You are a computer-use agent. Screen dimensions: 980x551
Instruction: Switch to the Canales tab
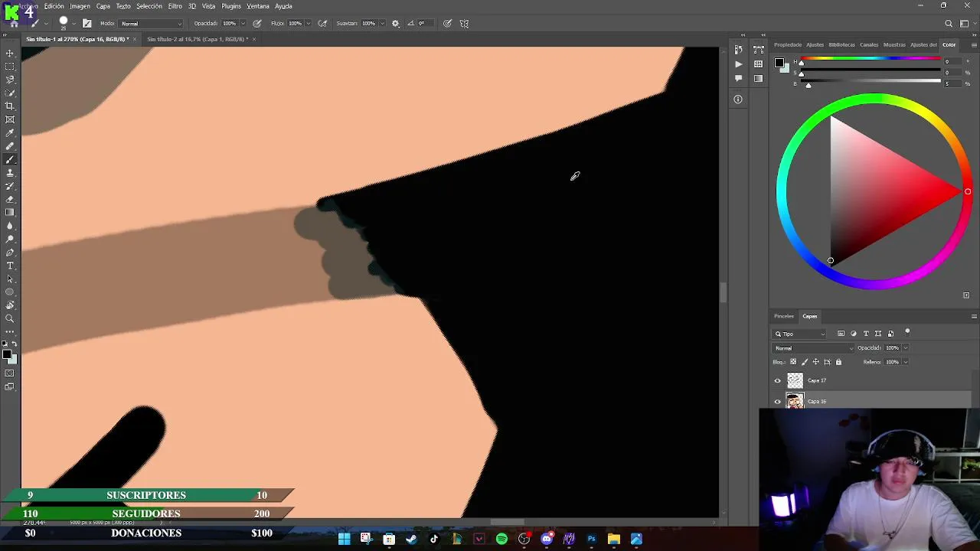click(869, 44)
